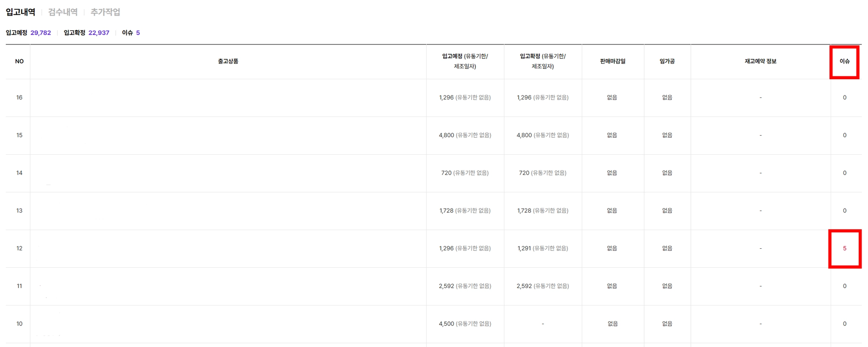Screen dimensions: 868x347
Task: Open the 추가작업 tab
Action: [105, 12]
